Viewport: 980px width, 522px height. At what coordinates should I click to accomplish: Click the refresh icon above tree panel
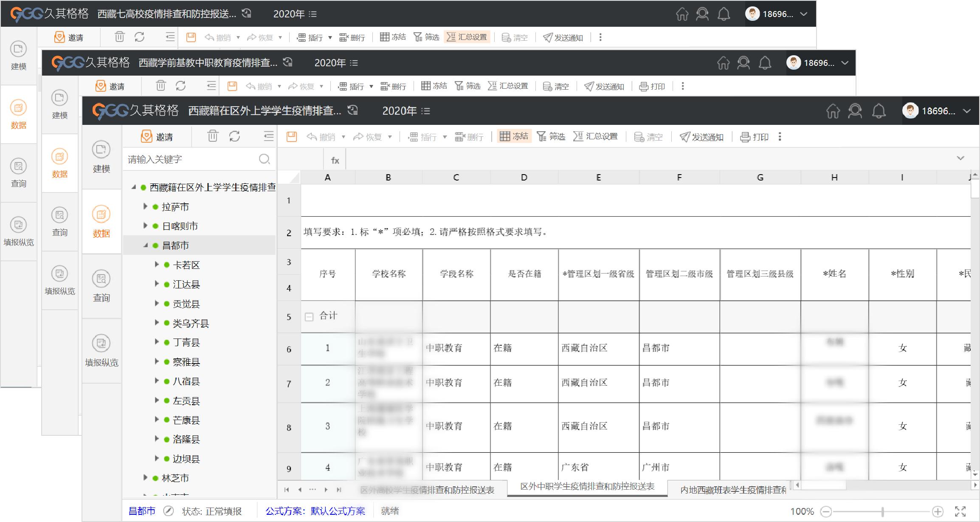click(x=234, y=136)
